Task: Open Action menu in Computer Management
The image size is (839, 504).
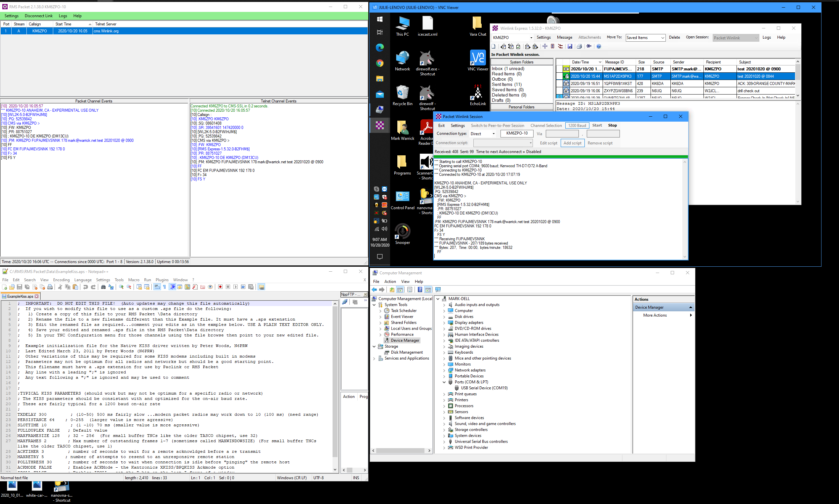Action: pyautogui.click(x=390, y=282)
